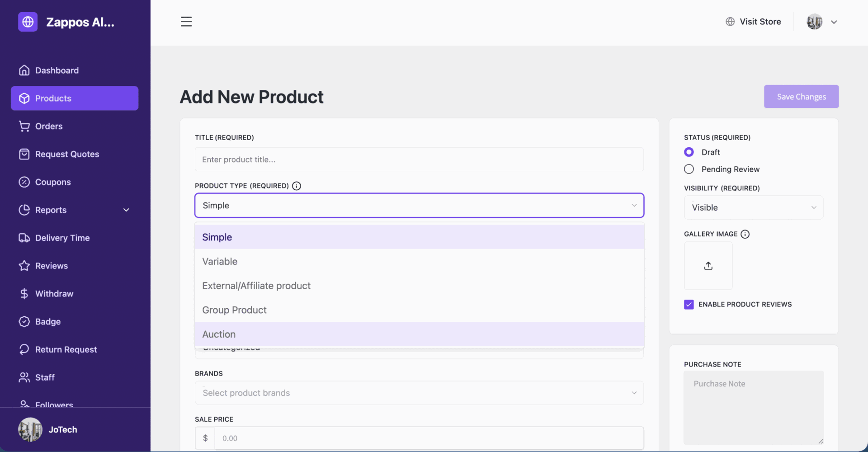This screenshot has width=868, height=452.
Task: Click the Zappos Al... store name
Action: [80, 22]
